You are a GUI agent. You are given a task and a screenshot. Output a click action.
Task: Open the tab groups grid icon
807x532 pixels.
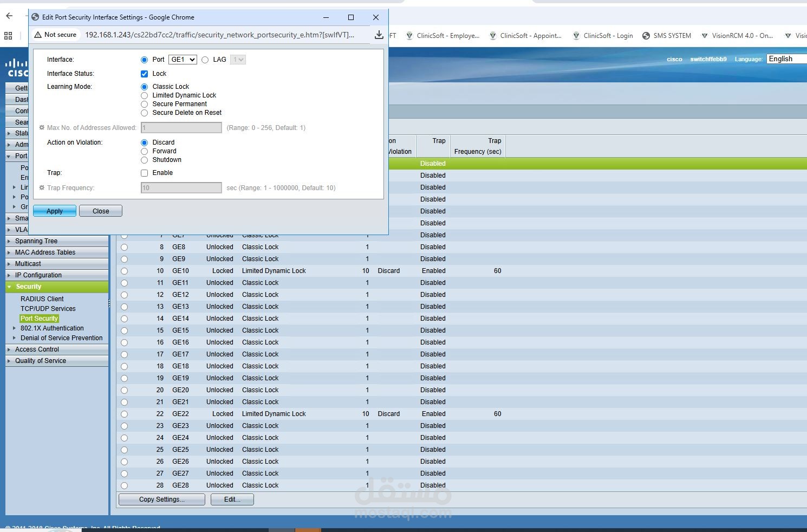[8, 36]
